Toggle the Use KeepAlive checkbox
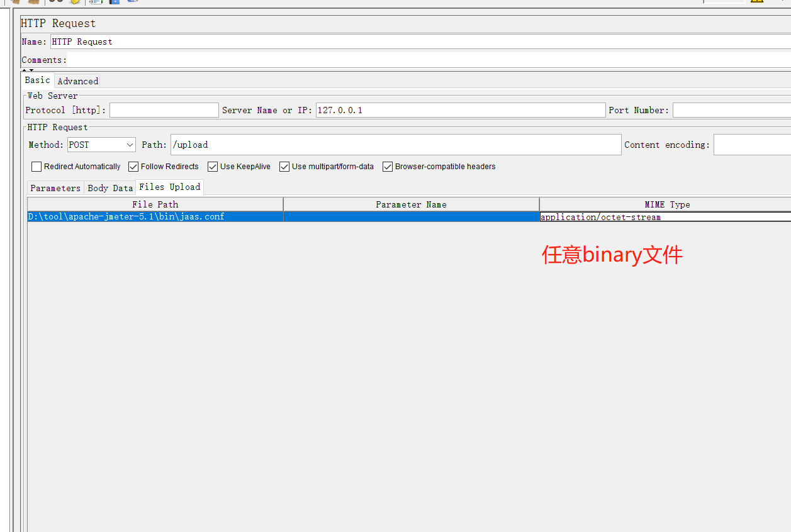This screenshot has width=791, height=532. click(213, 167)
